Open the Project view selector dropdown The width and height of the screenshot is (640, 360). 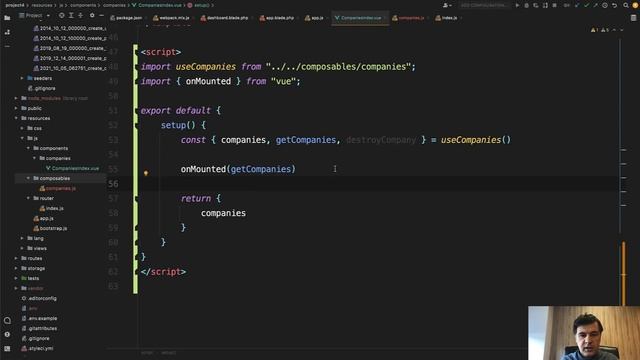click(x=34, y=16)
